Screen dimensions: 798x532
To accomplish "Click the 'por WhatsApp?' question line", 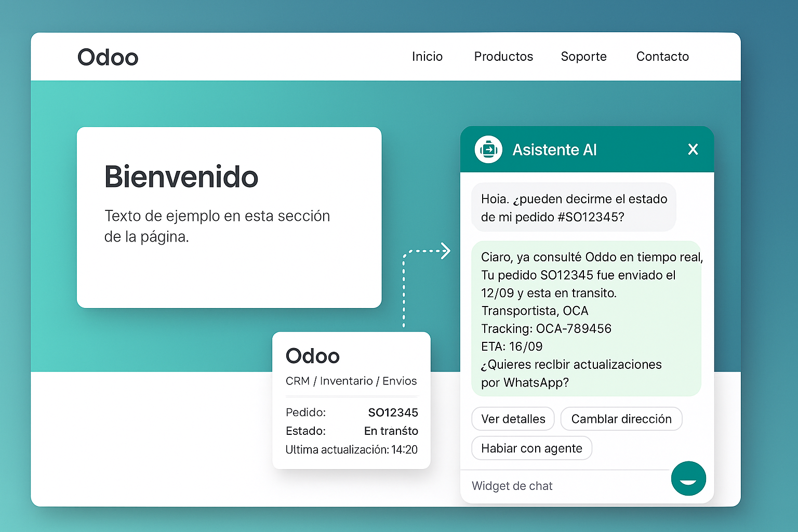I will coord(525,382).
